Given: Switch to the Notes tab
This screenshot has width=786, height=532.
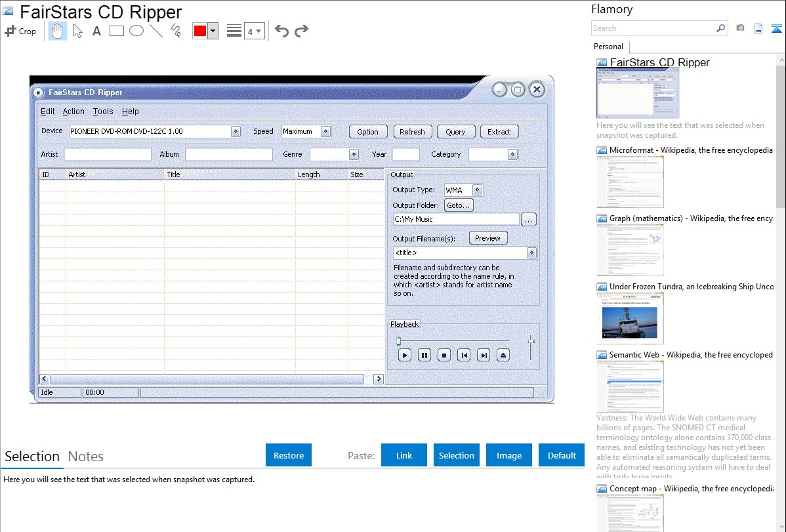Looking at the screenshot, I should click(x=86, y=457).
